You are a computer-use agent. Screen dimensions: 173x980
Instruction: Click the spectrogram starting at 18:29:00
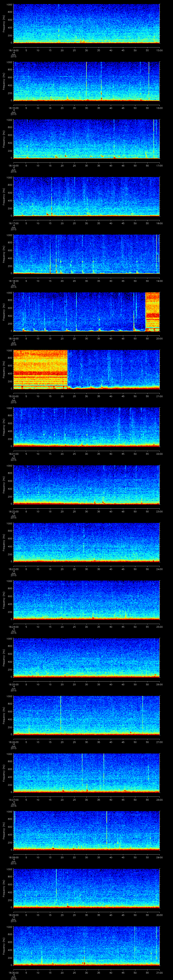[87, 888]
